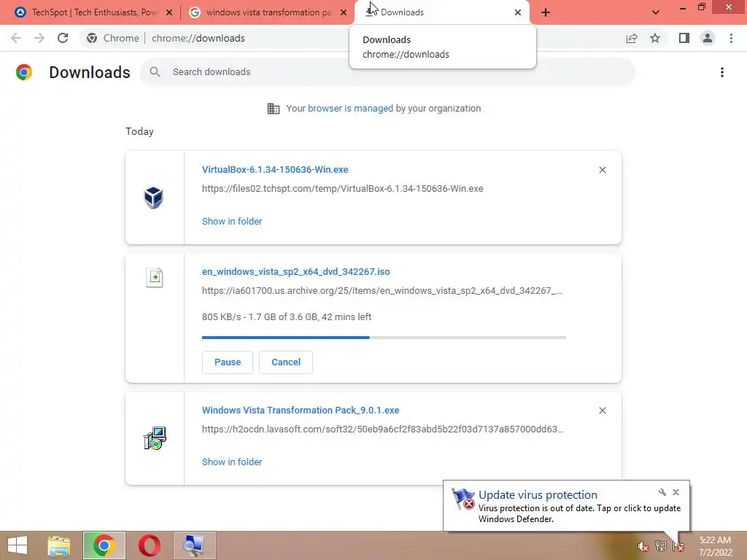Click the Chrome site info chip
747x560 pixels.
tap(113, 38)
